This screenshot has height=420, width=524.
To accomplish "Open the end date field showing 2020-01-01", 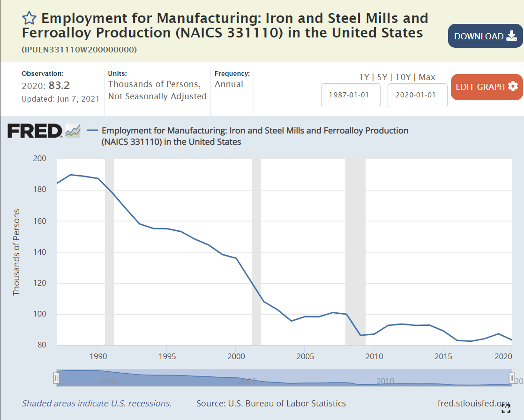I will click(x=417, y=95).
